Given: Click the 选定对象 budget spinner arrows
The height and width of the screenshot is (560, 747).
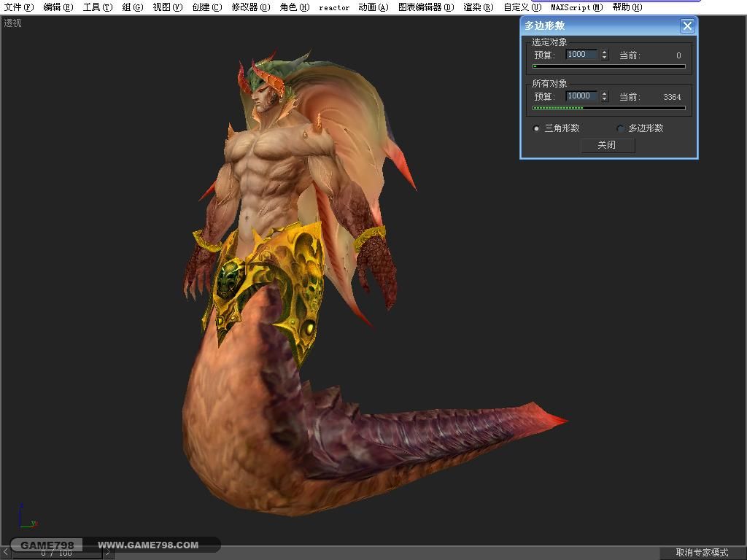Looking at the screenshot, I should 605,55.
